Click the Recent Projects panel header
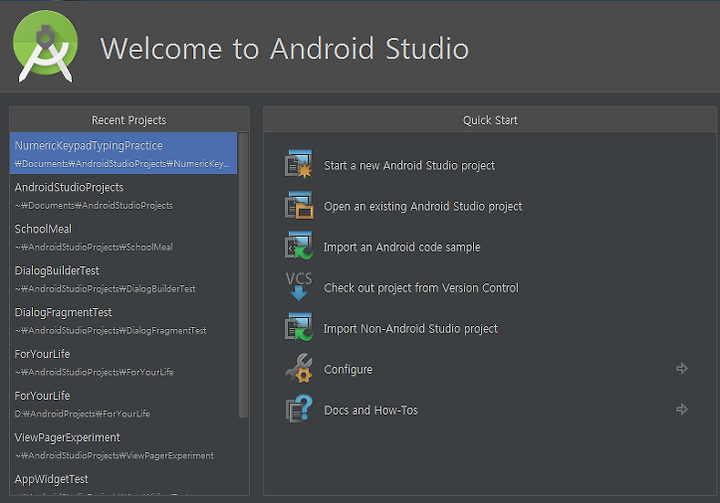This screenshot has width=720, height=503. [129, 120]
